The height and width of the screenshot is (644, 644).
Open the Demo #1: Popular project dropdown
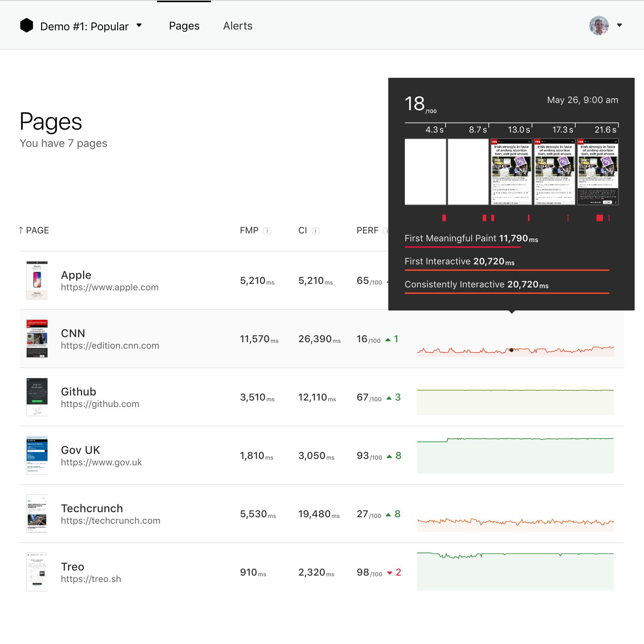pyautogui.click(x=91, y=26)
